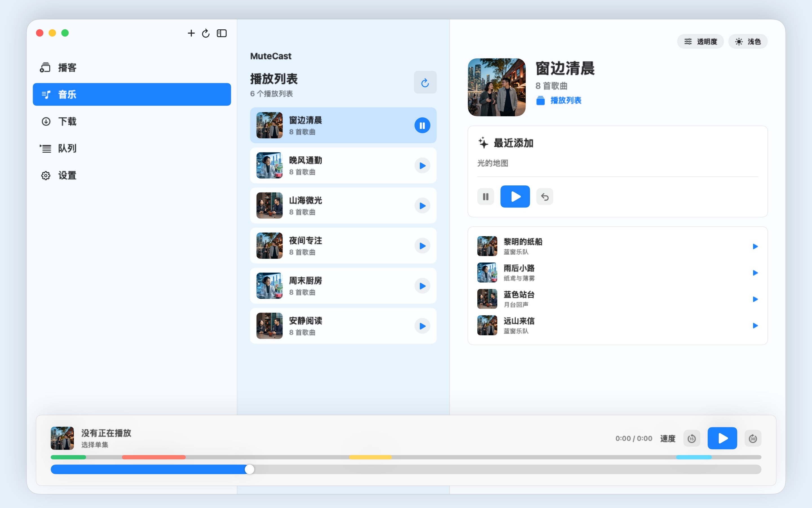Image resolution: width=812 pixels, height=508 pixels.
Task: Select the 夜间专注 playlist title
Action: 305,240
